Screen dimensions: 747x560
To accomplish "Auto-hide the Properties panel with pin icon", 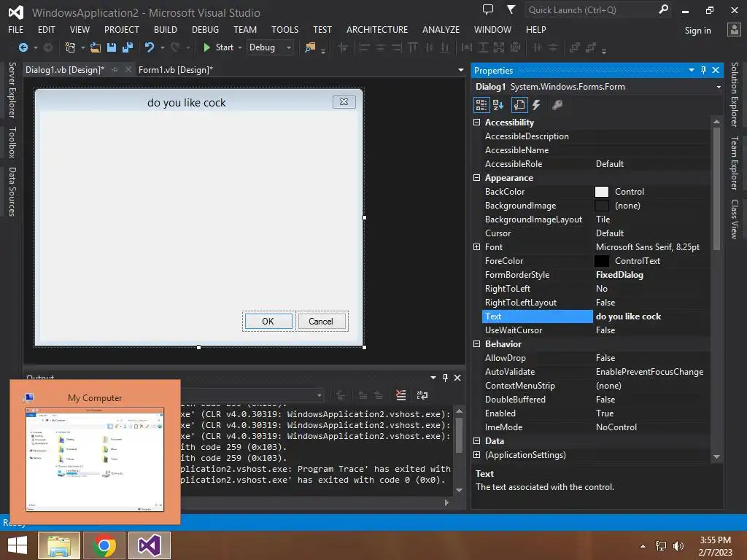I will (x=704, y=70).
